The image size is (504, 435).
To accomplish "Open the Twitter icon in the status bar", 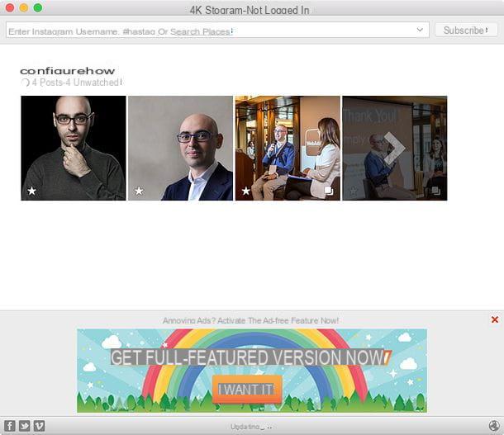I will tap(25, 426).
